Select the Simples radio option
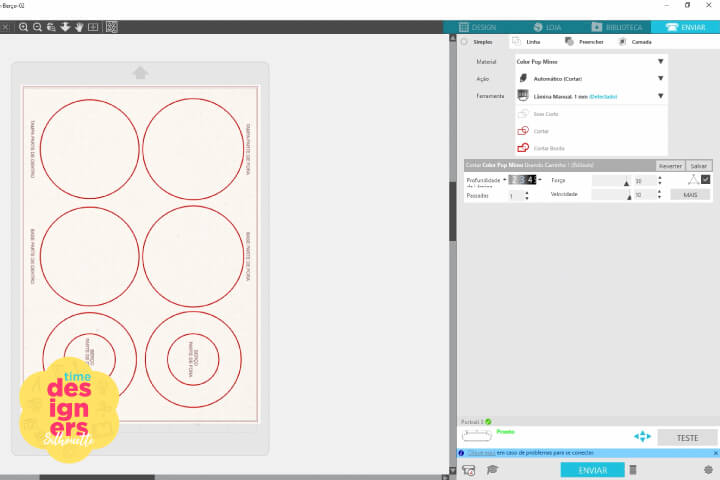This screenshot has height=480, width=720. [x=464, y=42]
